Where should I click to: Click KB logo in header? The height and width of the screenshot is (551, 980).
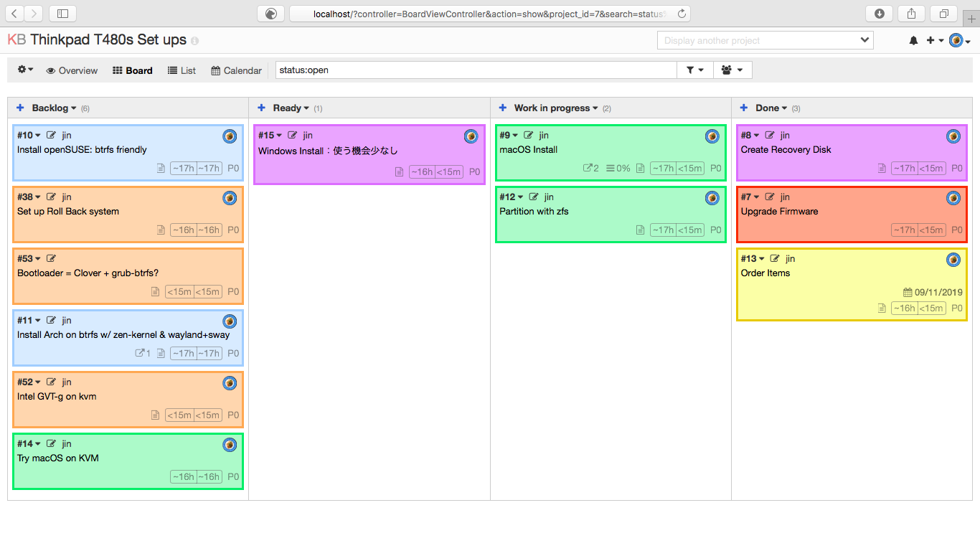pyautogui.click(x=17, y=40)
